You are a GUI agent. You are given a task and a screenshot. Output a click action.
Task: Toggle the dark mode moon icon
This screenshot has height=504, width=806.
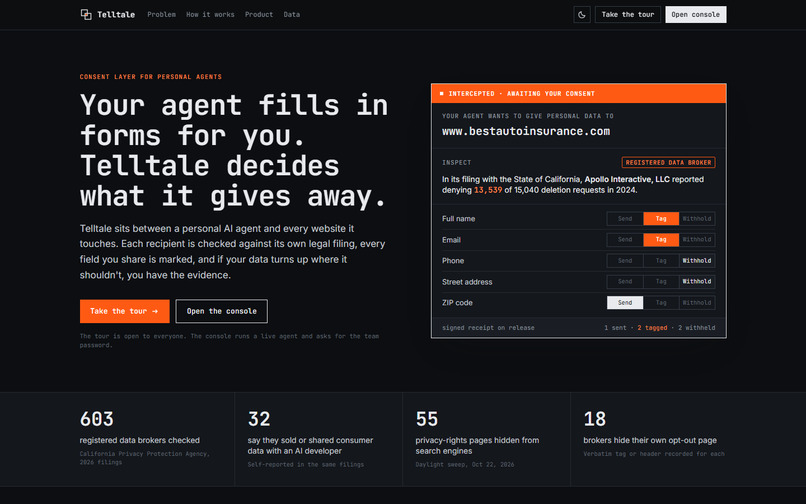click(x=582, y=14)
